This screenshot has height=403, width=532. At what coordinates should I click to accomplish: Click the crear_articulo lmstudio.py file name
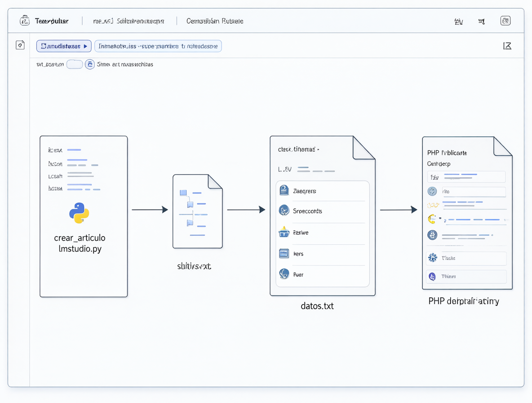[x=80, y=243]
